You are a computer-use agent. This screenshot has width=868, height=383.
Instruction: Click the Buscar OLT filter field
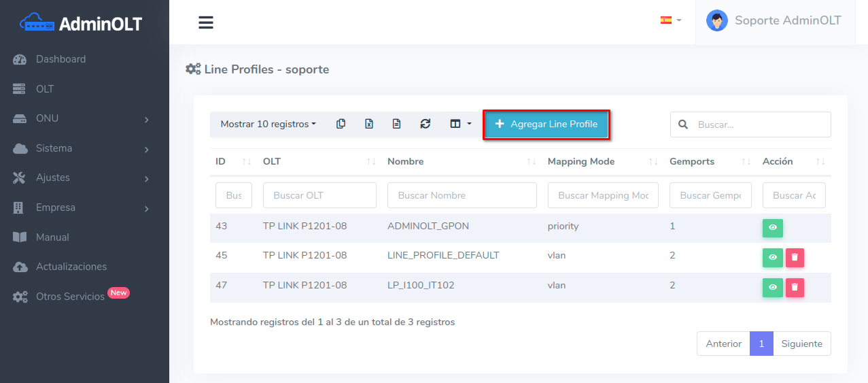(x=319, y=195)
